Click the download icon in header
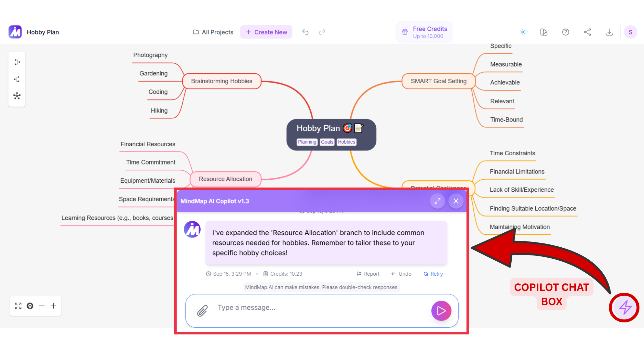The height and width of the screenshot is (351, 644). [609, 32]
